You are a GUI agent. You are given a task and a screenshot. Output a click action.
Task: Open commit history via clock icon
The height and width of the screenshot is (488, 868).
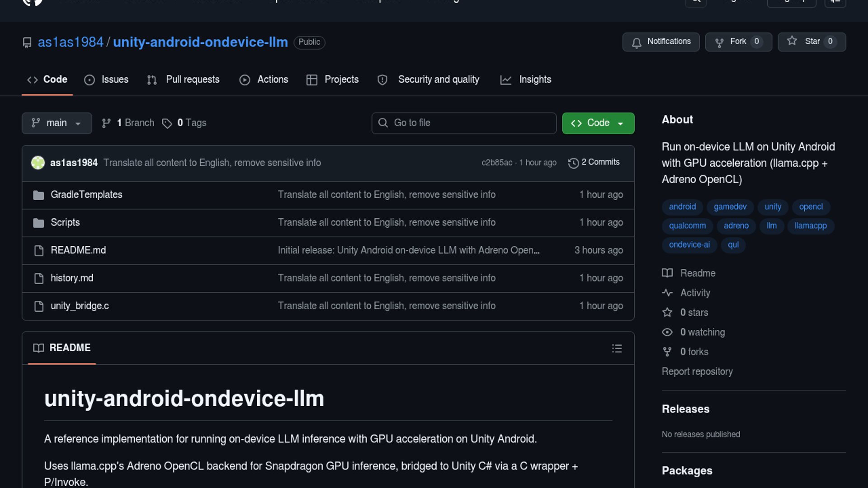[573, 163]
